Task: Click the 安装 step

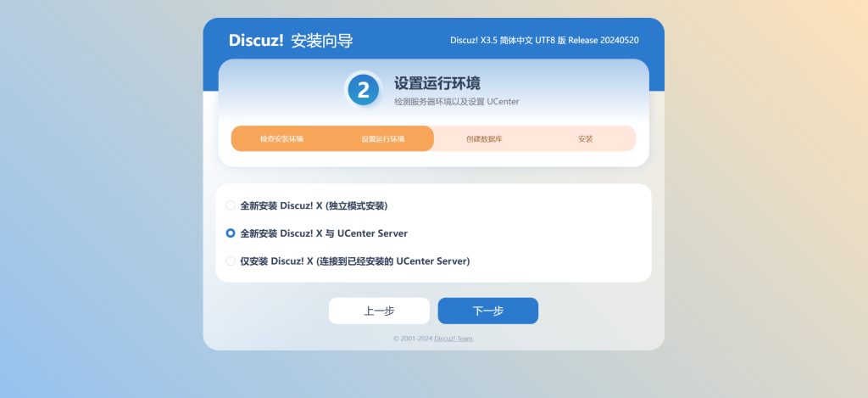Action: (x=585, y=138)
